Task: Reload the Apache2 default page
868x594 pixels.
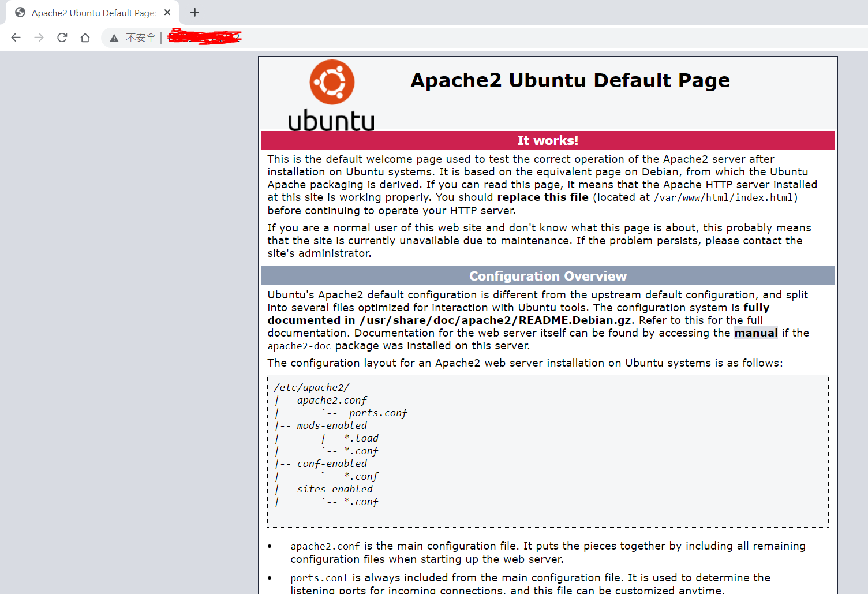Action: (62, 38)
